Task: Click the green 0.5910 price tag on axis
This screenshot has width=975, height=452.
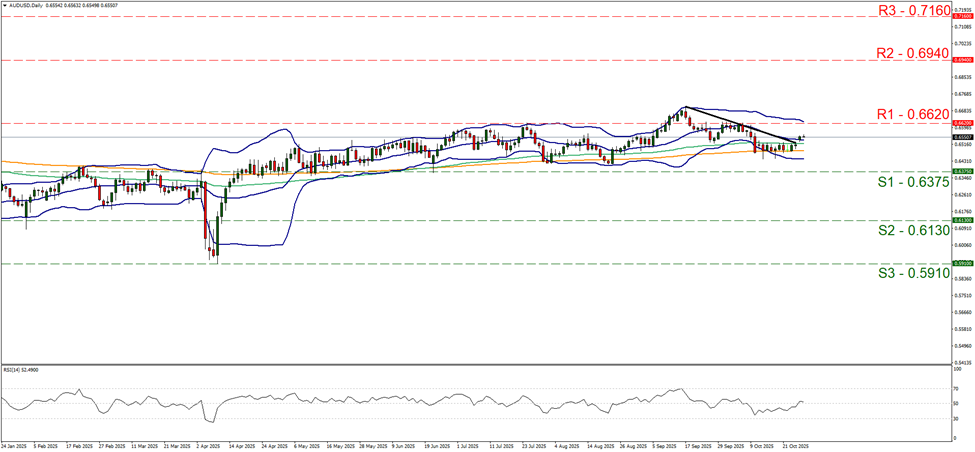Action: [x=961, y=264]
